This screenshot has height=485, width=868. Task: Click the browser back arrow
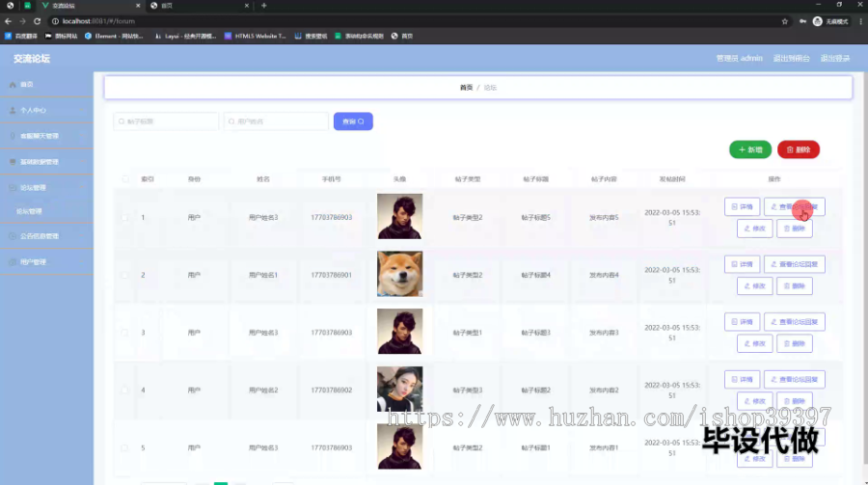[8, 21]
